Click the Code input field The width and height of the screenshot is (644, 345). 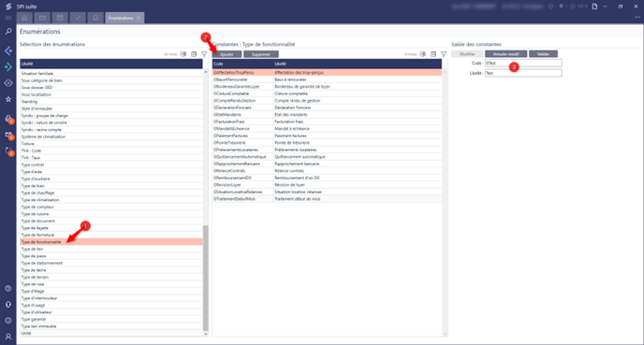tap(523, 64)
